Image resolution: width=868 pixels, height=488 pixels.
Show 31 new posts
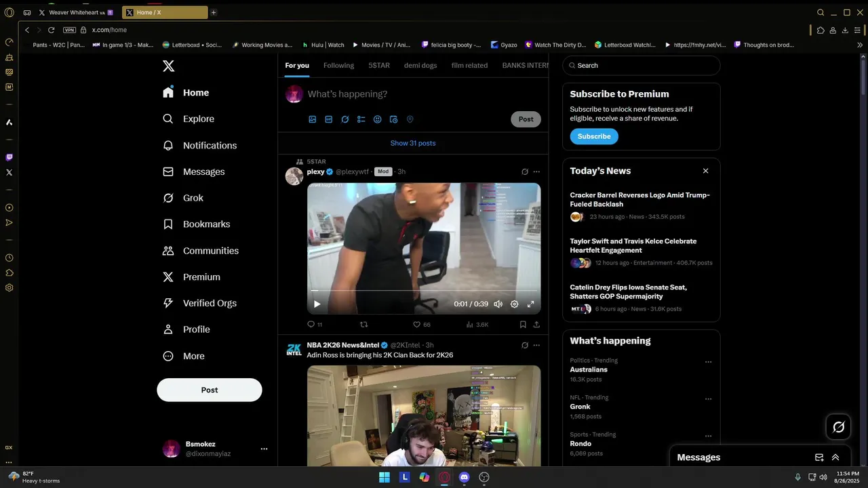pos(413,143)
